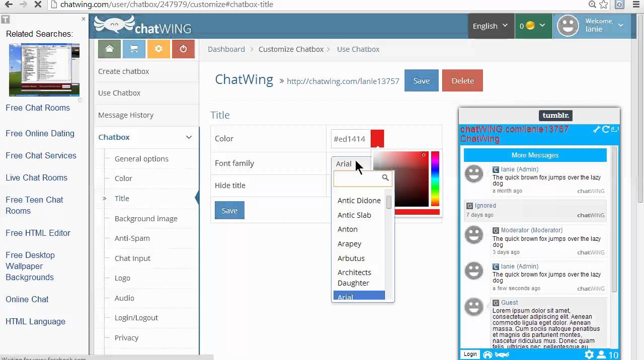Click the gold coin icon in header
The height and width of the screenshot is (360, 644).
pos(530,25)
